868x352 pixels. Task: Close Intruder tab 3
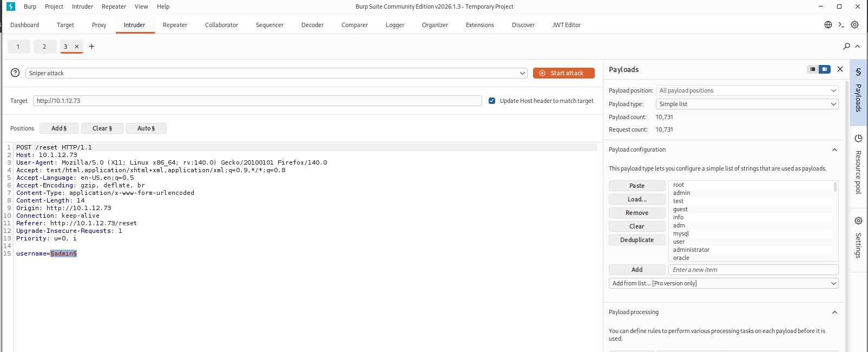point(77,47)
